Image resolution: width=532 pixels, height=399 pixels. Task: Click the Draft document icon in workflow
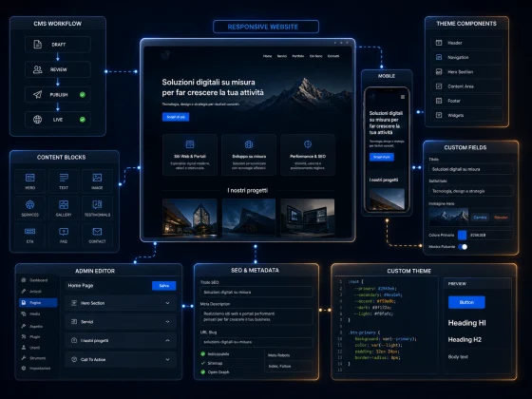click(38, 44)
